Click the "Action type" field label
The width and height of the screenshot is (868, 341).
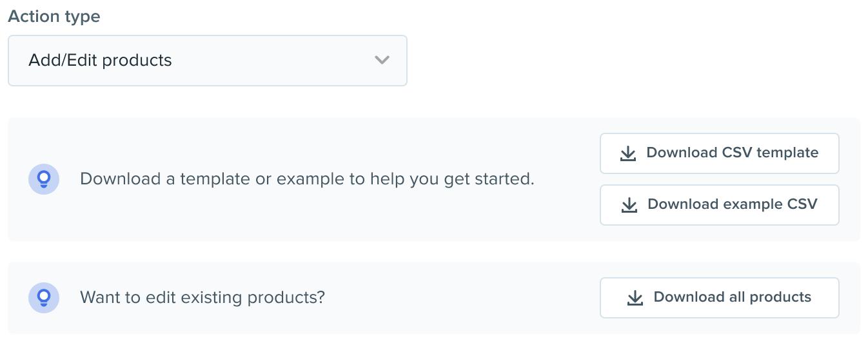(x=54, y=16)
